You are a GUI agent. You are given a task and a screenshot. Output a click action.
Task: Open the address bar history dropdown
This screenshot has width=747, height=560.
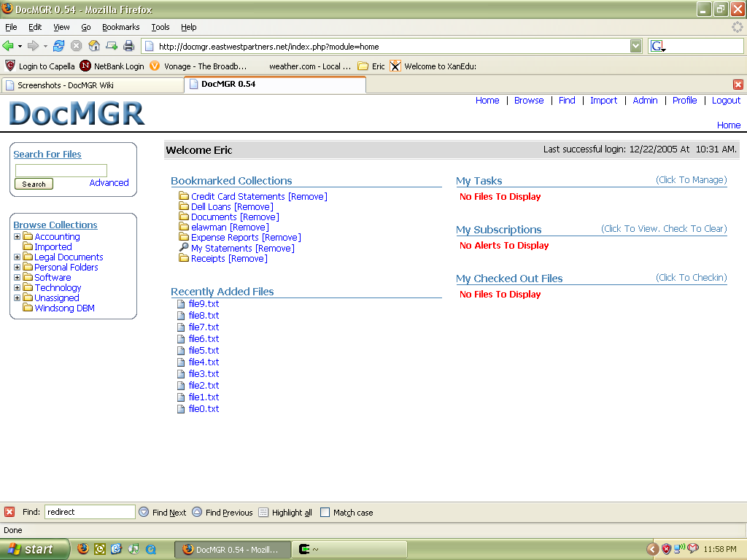pyautogui.click(x=635, y=44)
